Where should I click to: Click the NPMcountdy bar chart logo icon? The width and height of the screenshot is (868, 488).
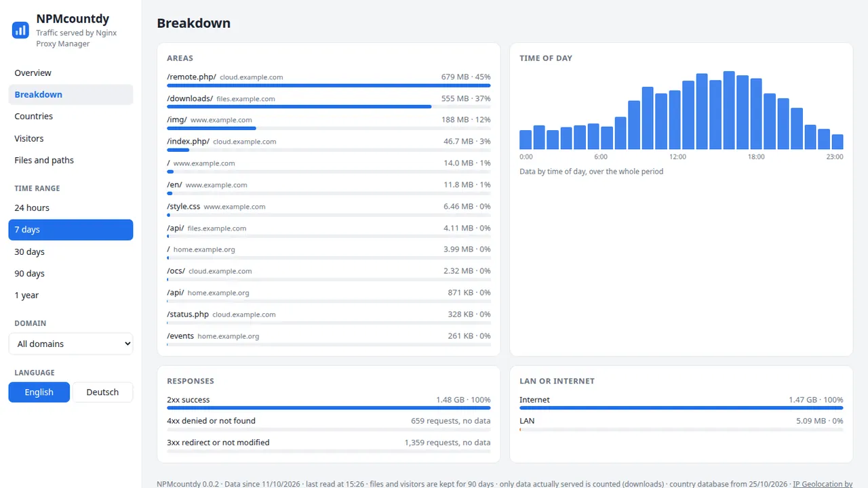20,30
